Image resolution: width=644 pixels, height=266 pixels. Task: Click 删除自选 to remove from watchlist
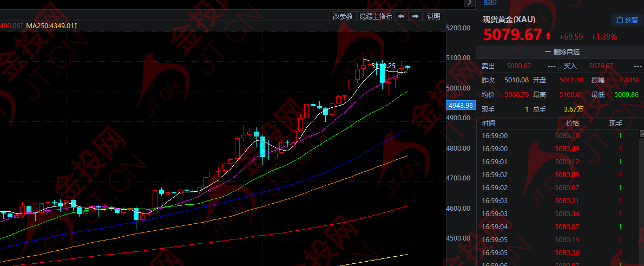[562, 52]
